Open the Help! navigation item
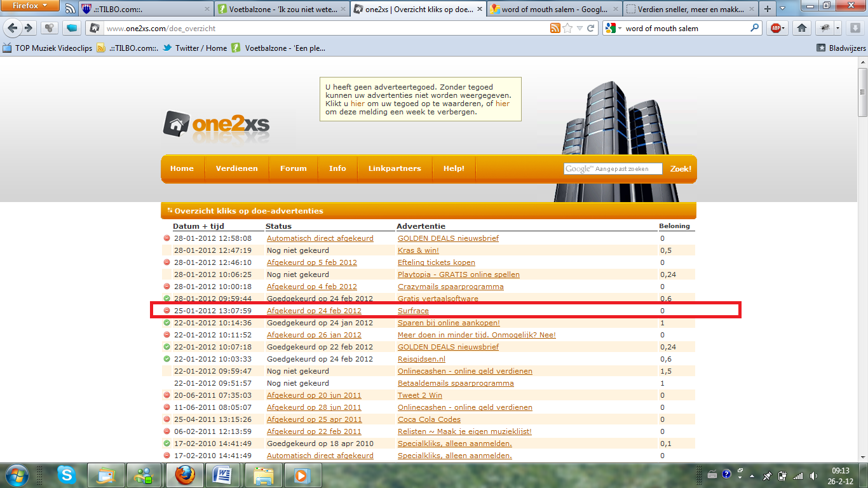Screen dimensions: 868x488 click(454, 168)
